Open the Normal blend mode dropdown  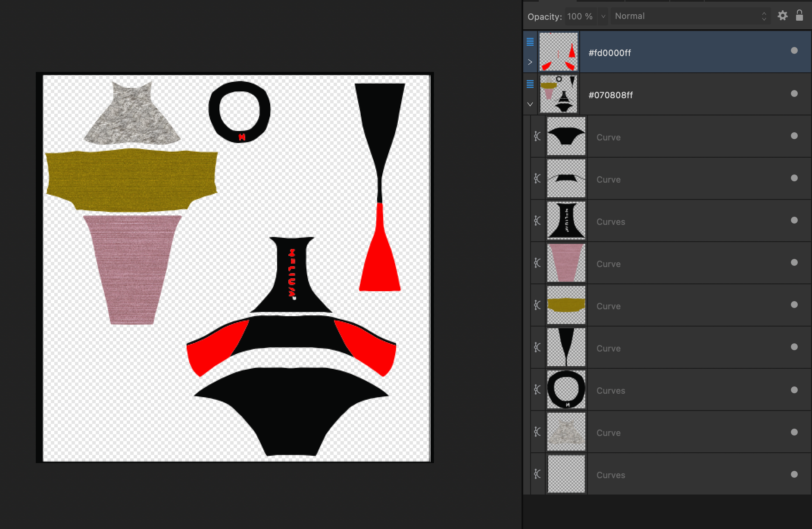(690, 16)
